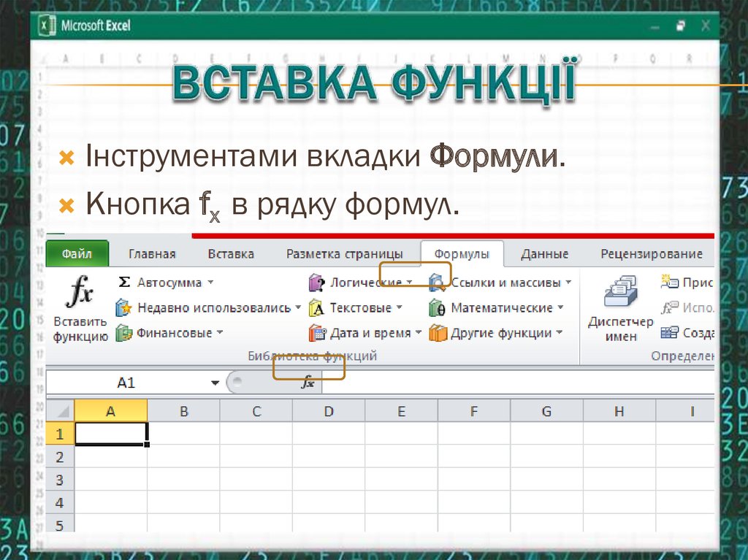The height and width of the screenshot is (560, 748).
Task: Click the Lookup and Reference book icon
Action: pos(438,283)
